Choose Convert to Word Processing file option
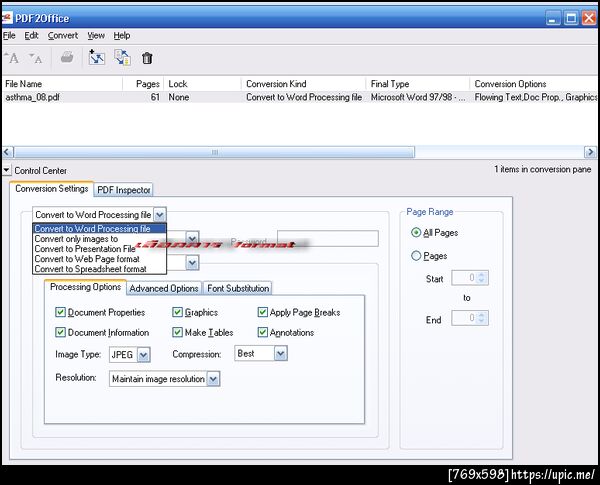 point(99,229)
